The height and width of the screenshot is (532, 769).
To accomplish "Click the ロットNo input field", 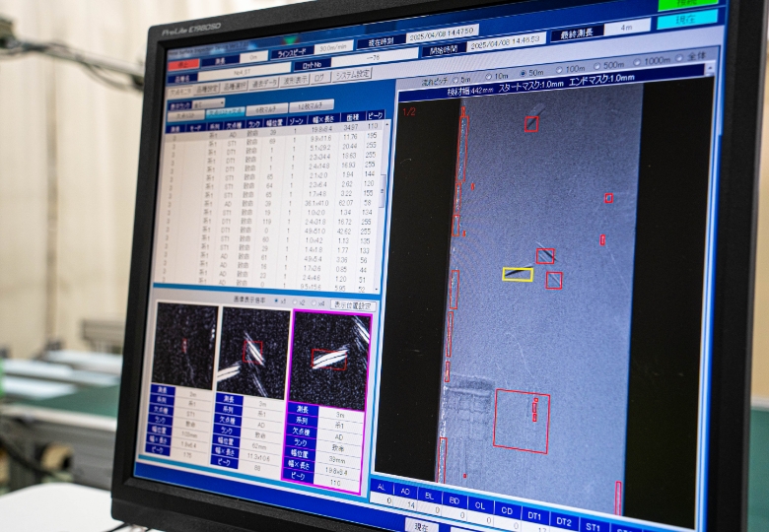I will pos(375,59).
